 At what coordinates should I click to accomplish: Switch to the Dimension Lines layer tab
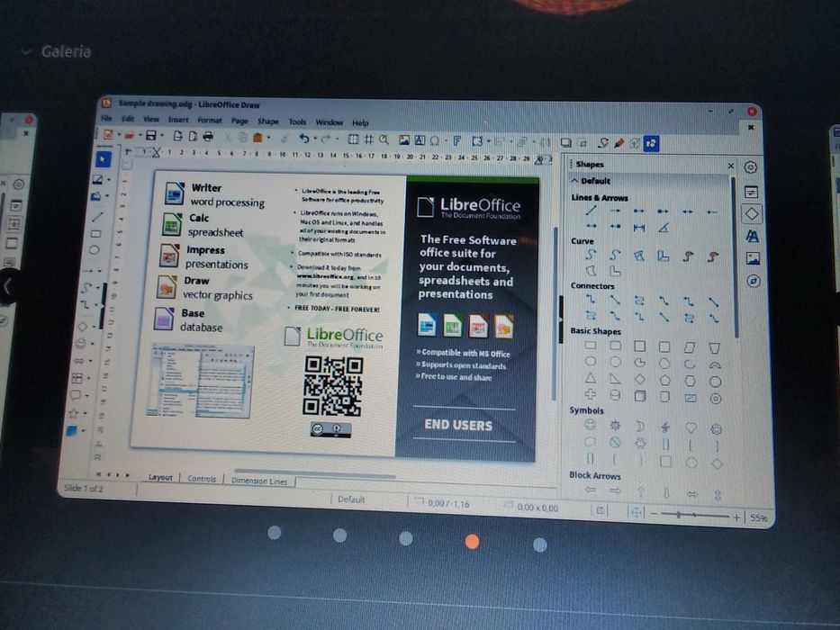(259, 481)
